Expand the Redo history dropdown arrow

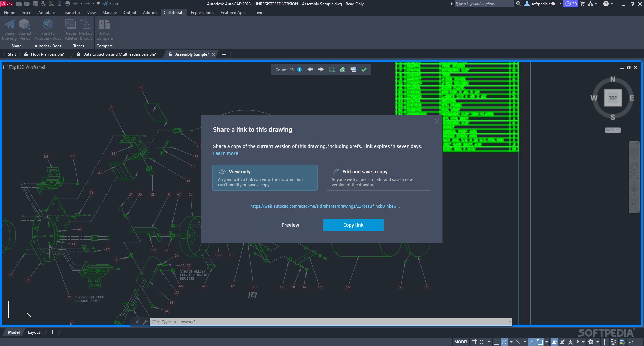[93, 4]
